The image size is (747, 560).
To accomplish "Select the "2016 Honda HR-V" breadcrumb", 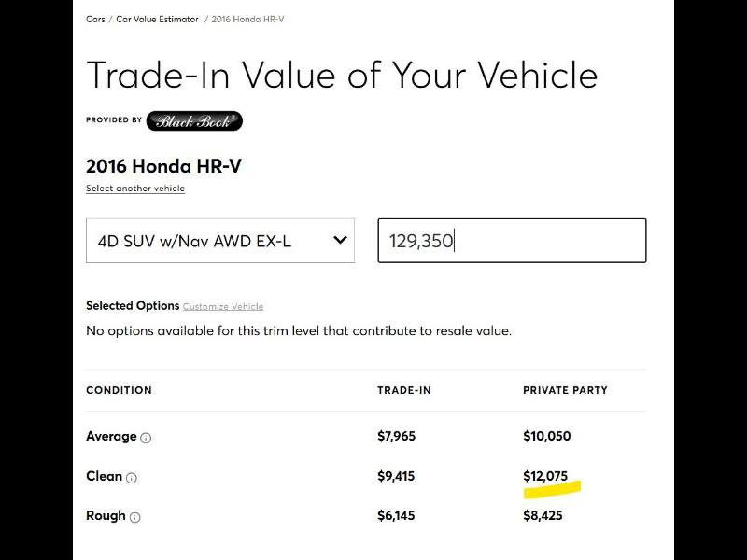I will pyautogui.click(x=248, y=18).
